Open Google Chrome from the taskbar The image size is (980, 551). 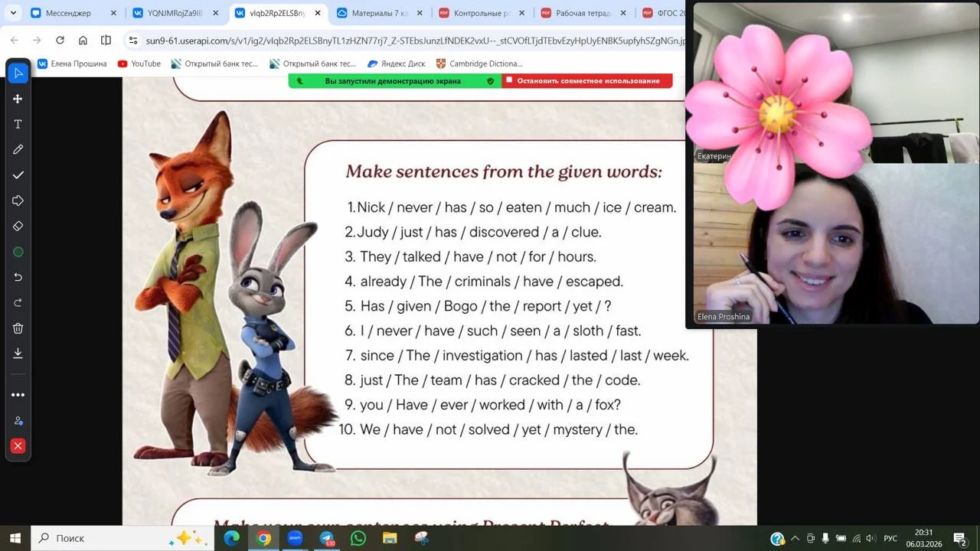click(263, 538)
